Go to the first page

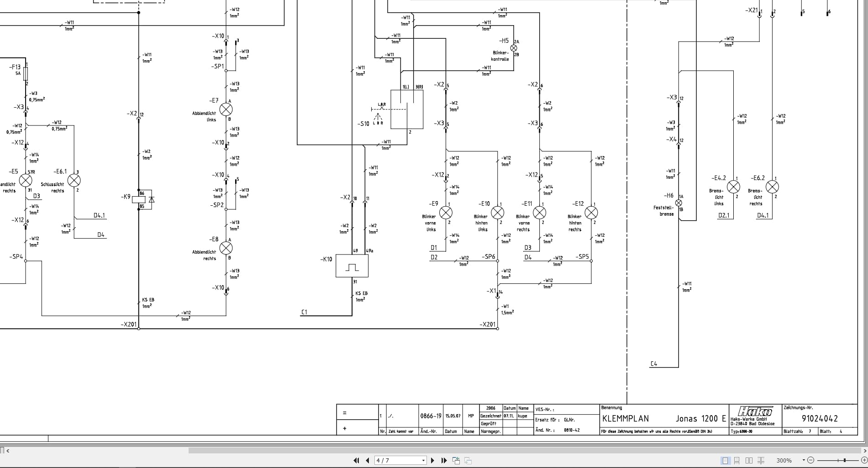(x=356, y=460)
